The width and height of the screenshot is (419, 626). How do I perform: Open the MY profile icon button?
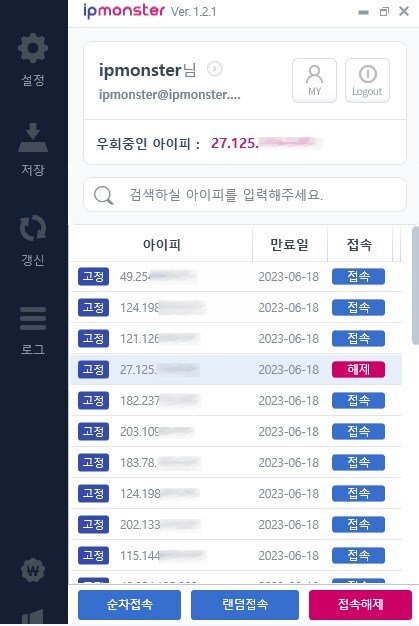(314, 81)
